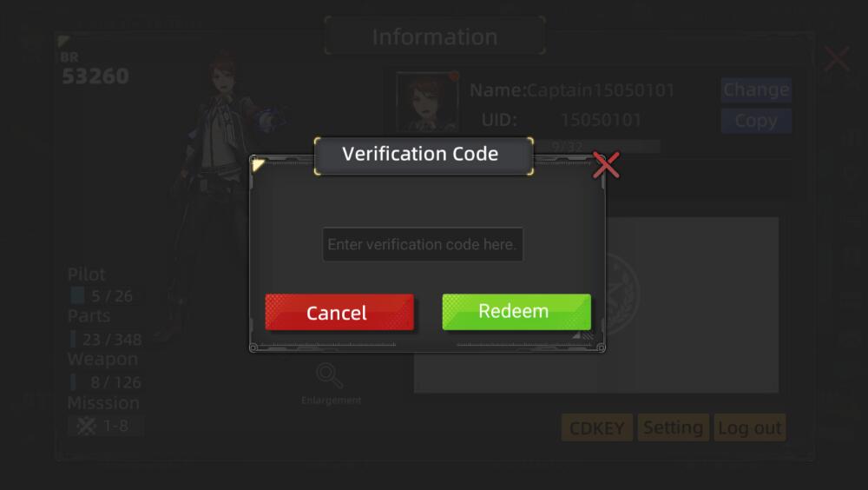The height and width of the screenshot is (490, 868).
Task: Click the green Redeem button
Action: tap(516, 312)
